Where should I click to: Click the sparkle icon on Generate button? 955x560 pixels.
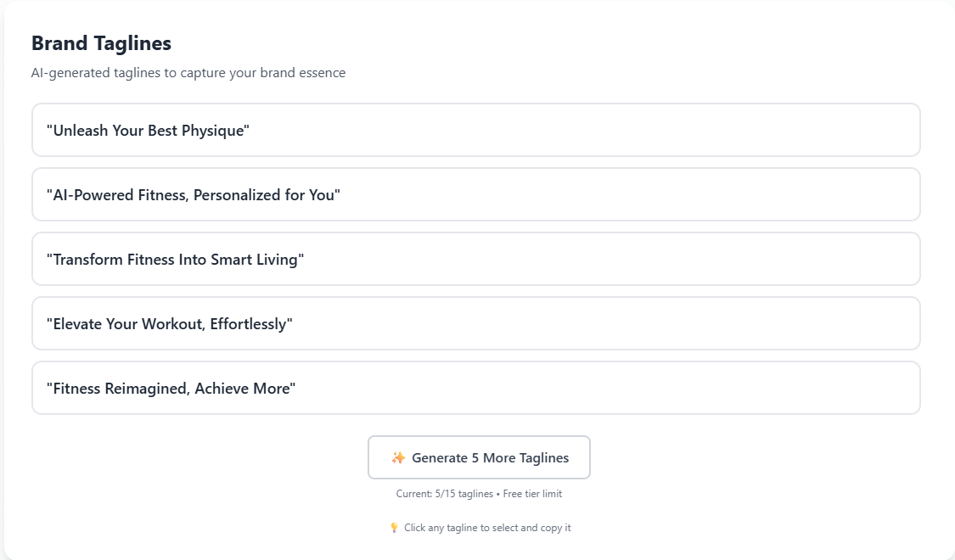398,458
